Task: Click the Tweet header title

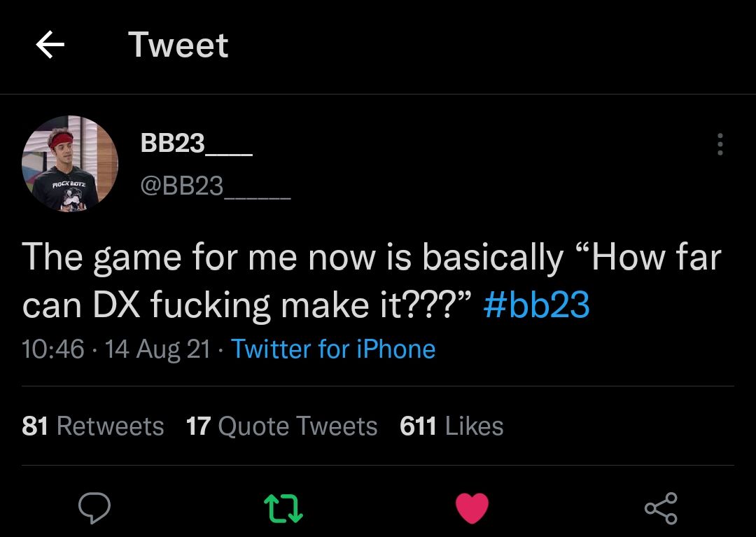Action: pyautogui.click(x=178, y=46)
